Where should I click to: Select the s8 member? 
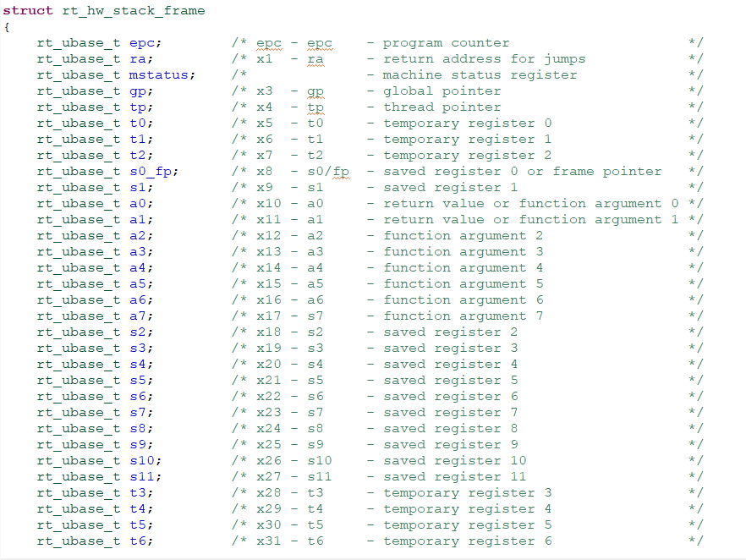pyautogui.click(x=138, y=429)
